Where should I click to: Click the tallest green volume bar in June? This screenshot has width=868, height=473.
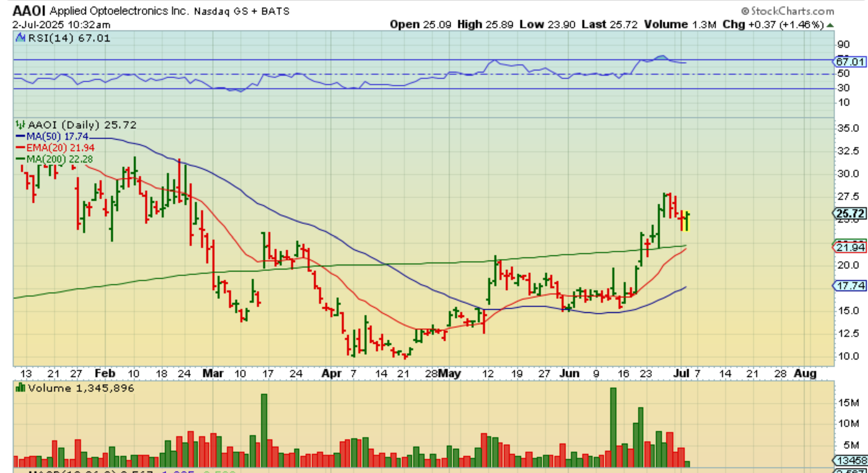613,426
